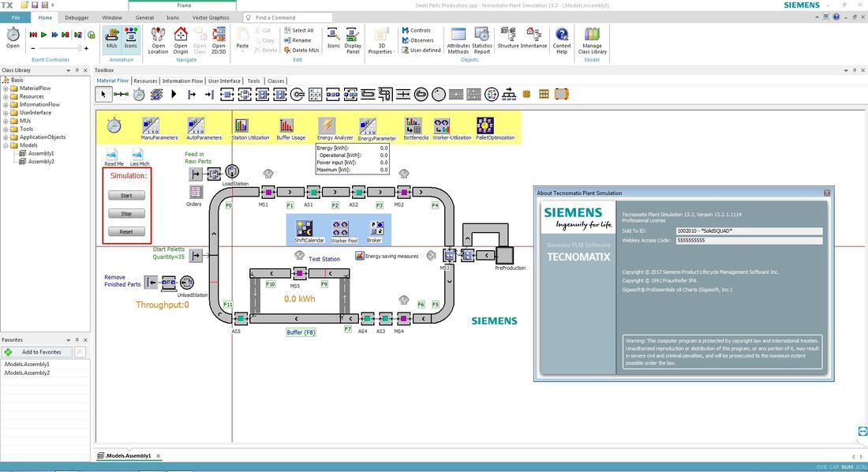Select the Energy Analyzer lightning icon
The height and width of the screenshot is (472, 868).
tap(326, 125)
